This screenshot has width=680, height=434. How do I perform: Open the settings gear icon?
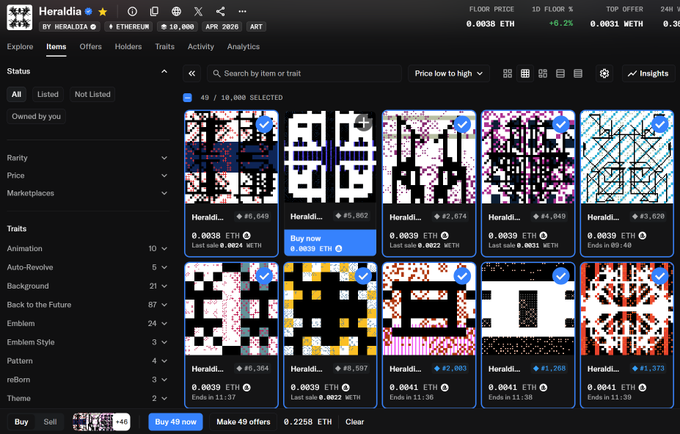tap(604, 74)
